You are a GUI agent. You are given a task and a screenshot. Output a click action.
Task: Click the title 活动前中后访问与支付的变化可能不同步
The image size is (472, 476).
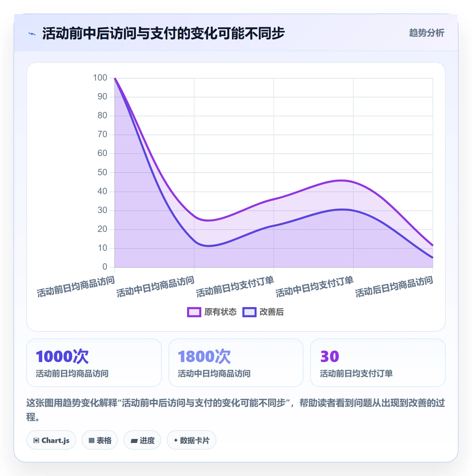[164, 33]
